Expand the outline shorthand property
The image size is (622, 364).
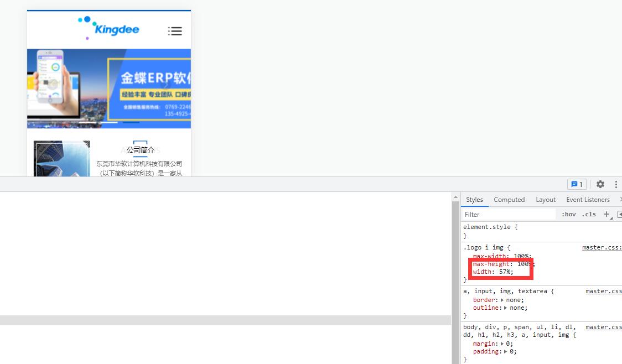point(505,308)
